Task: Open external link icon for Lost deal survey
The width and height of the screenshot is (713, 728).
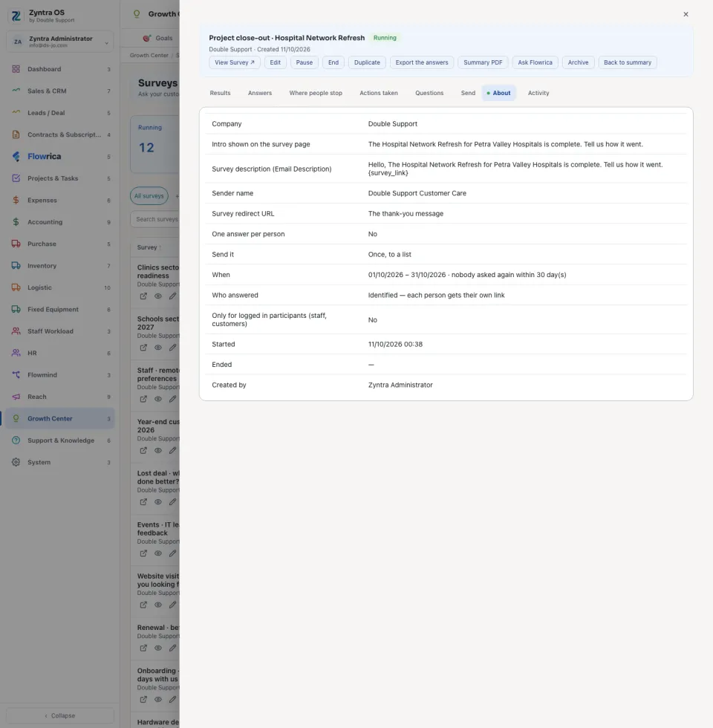Action: pos(143,502)
